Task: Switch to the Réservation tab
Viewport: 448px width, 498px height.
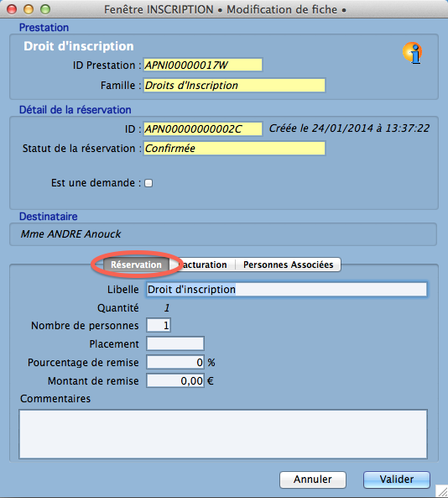Action: (136, 265)
